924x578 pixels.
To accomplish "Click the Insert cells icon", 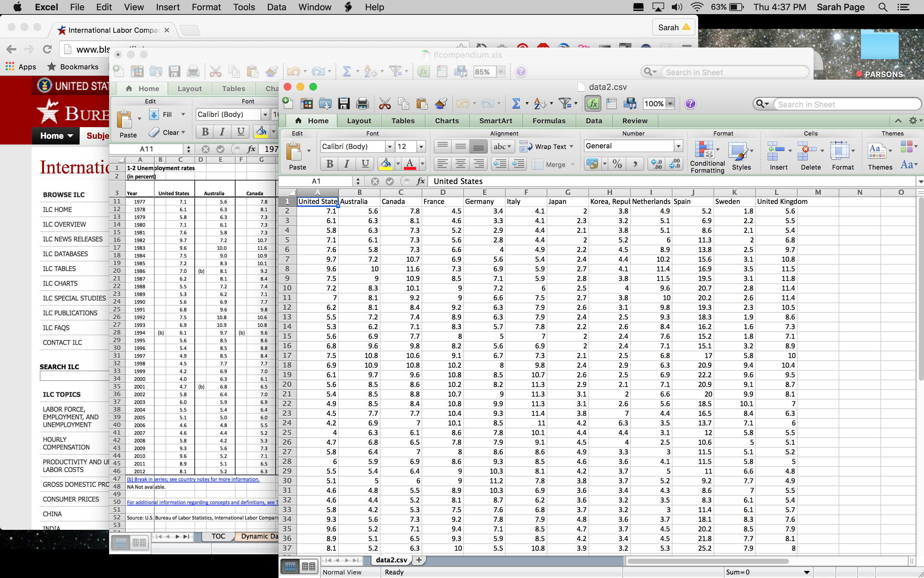I will point(776,151).
